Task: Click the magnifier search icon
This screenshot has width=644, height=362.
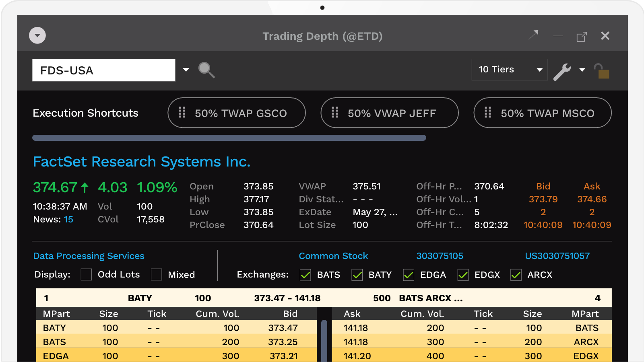Action: [206, 70]
